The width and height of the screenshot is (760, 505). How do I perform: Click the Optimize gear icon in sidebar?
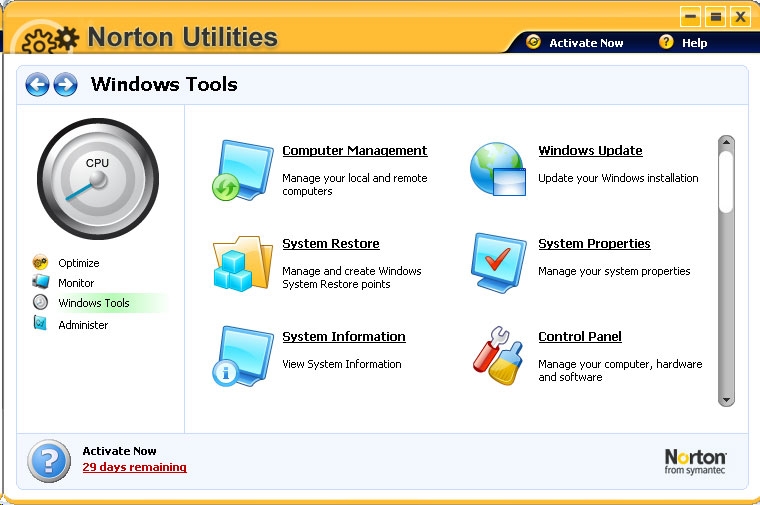(40, 262)
